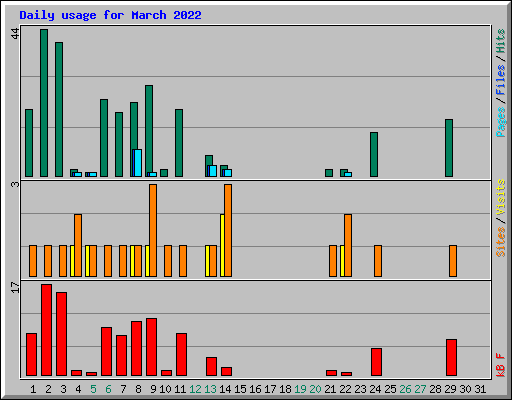Click the orange sites bar for day 22

pyautogui.click(x=348, y=246)
